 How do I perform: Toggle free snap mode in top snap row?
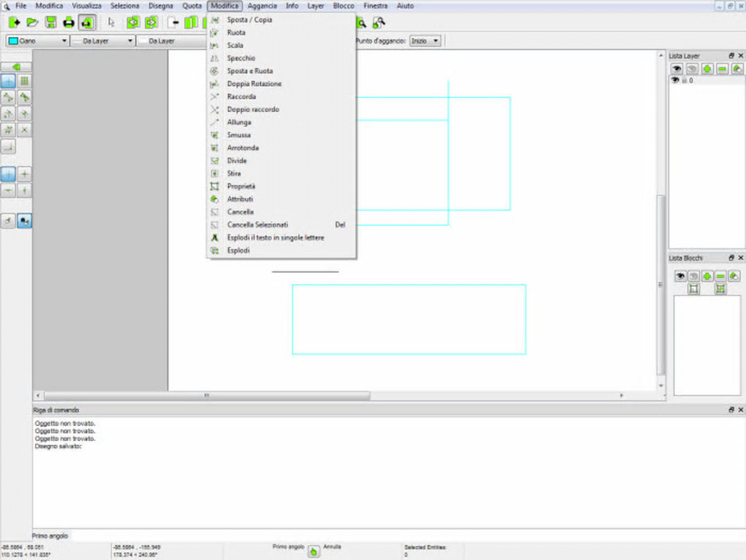pyautogui.click(x=8, y=81)
